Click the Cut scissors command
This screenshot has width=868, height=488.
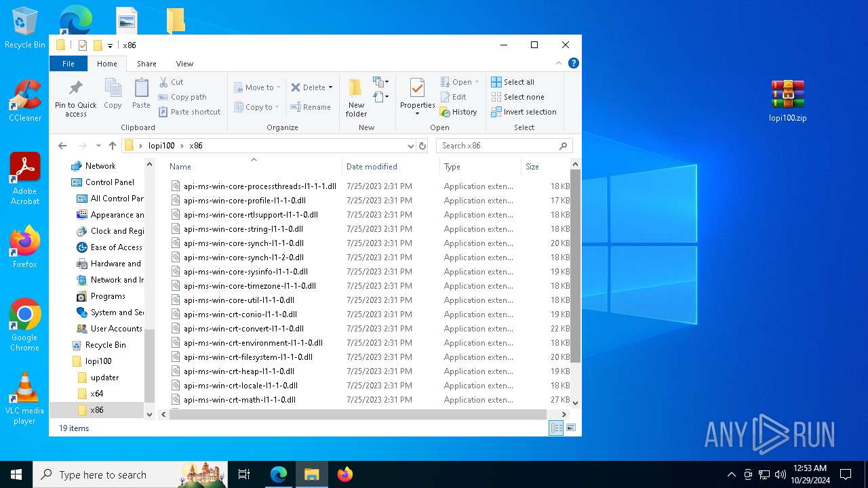(x=171, y=82)
